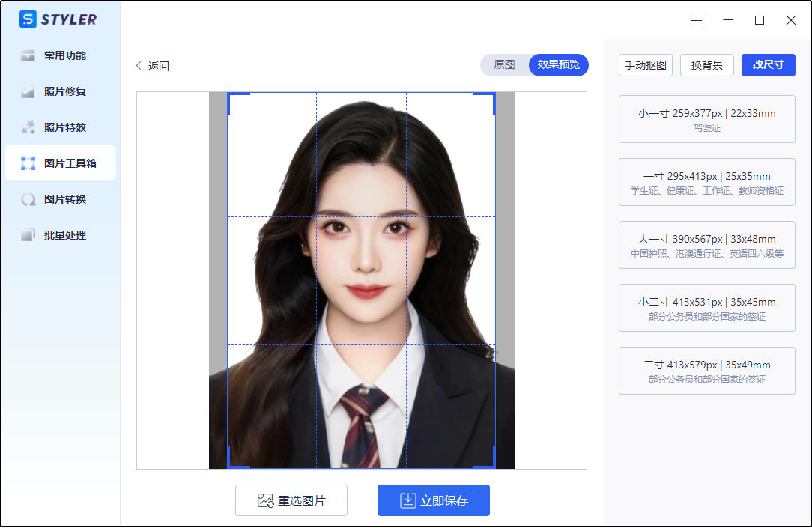Open 常用功能 in sidebar
The height and width of the screenshot is (528, 812).
tap(61, 55)
